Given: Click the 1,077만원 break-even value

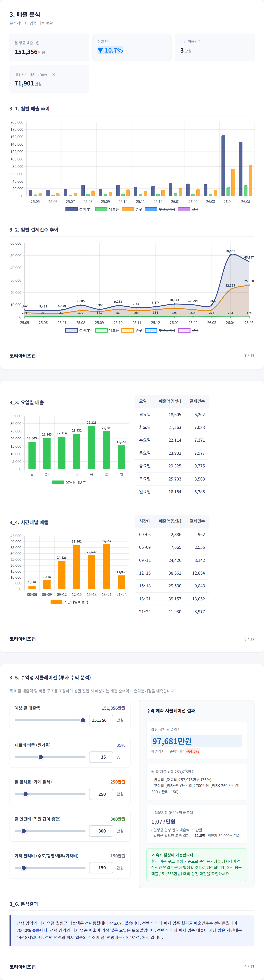Looking at the screenshot, I should tap(163, 822).
